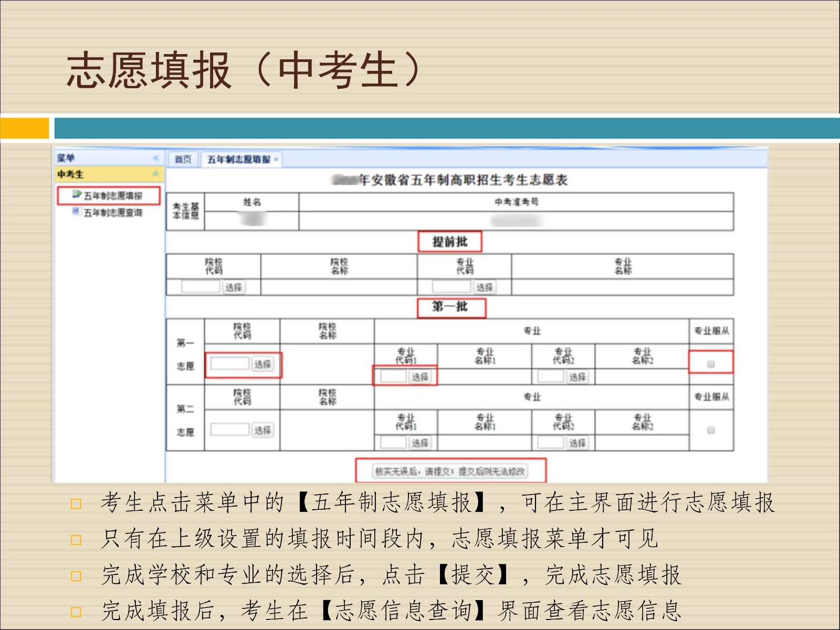Click the icon beside 五年制志愿填报 in the menu

[x=77, y=195]
